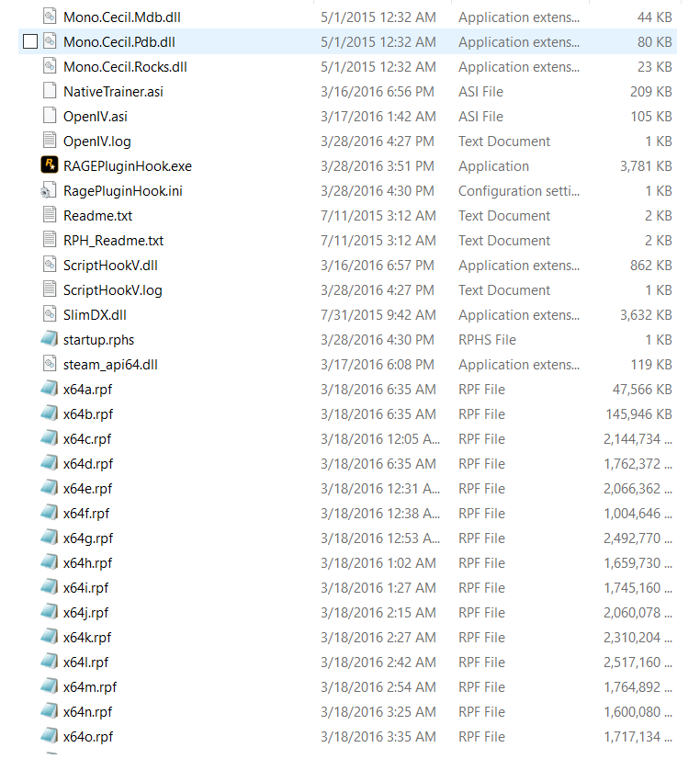This screenshot has width=700, height=759.
Task: Click the x64a.rpf archive icon
Action: tap(50, 388)
